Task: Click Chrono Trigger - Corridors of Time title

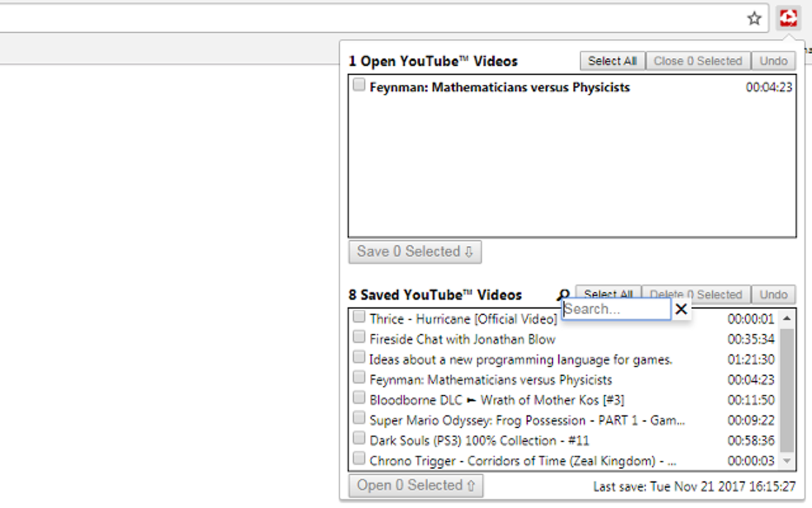Action: [x=523, y=462]
